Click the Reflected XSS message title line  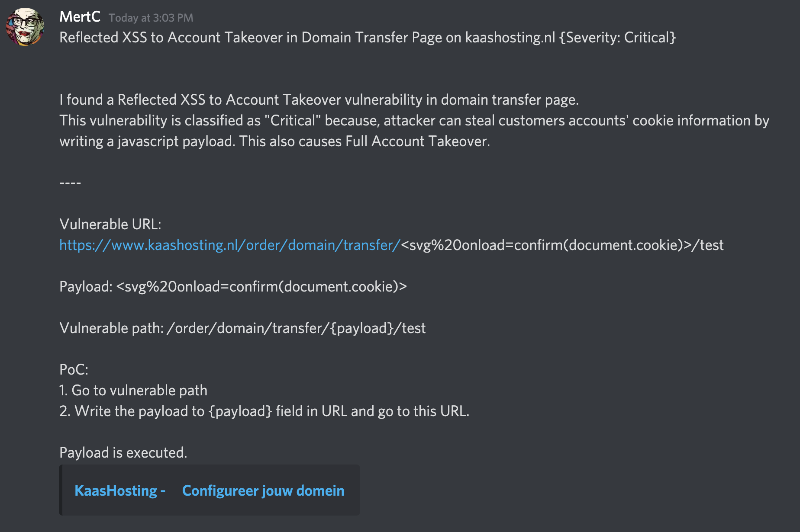point(303,38)
